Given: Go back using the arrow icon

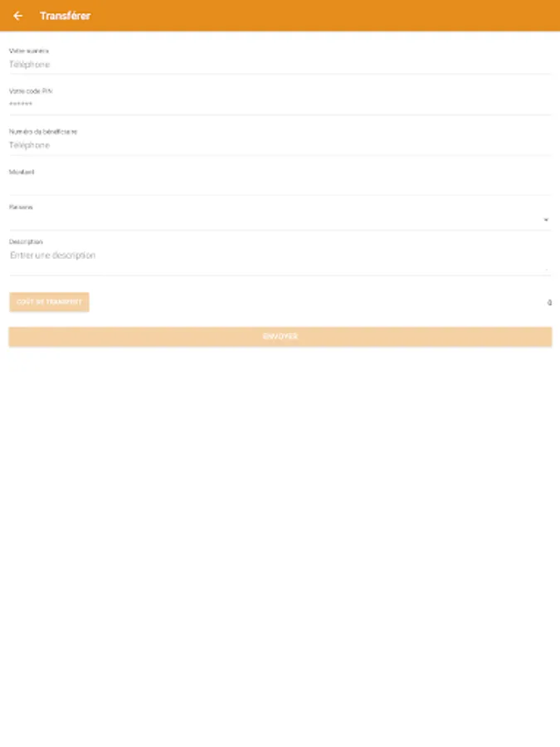Looking at the screenshot, I should pyautogui.click(x=17, y=16).
